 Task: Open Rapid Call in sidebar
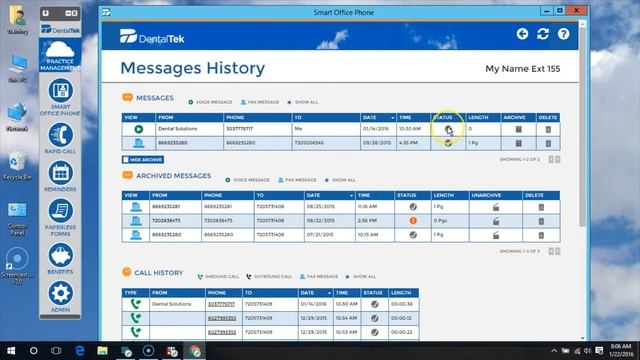click(60, 138)
